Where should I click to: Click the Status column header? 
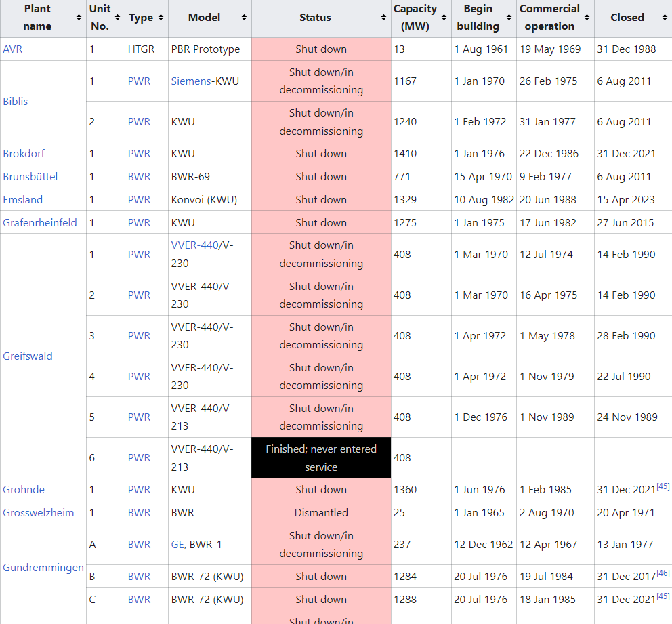click(321, 18)
